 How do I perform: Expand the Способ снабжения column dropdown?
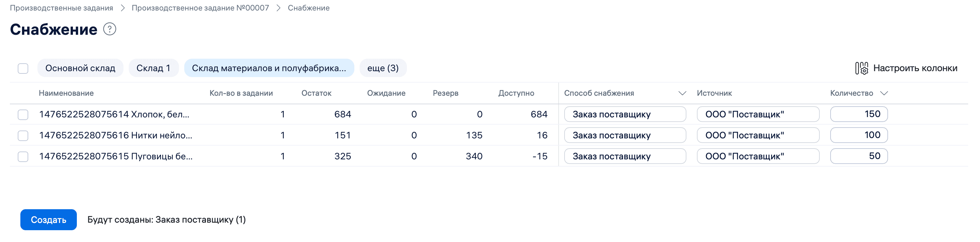tap(682, 93)
